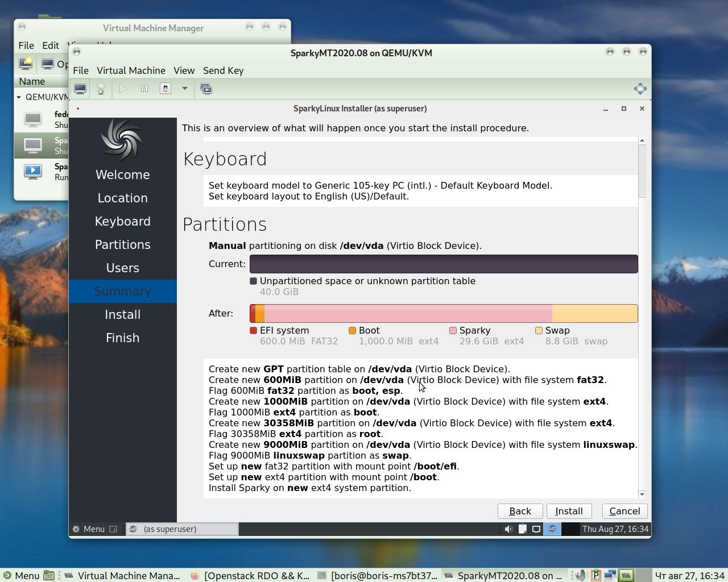Select the guest '(as superuser)' taskbar entry
Viewport: 728px width, 582px height.
pyautogui.click(x=182, y=529)
